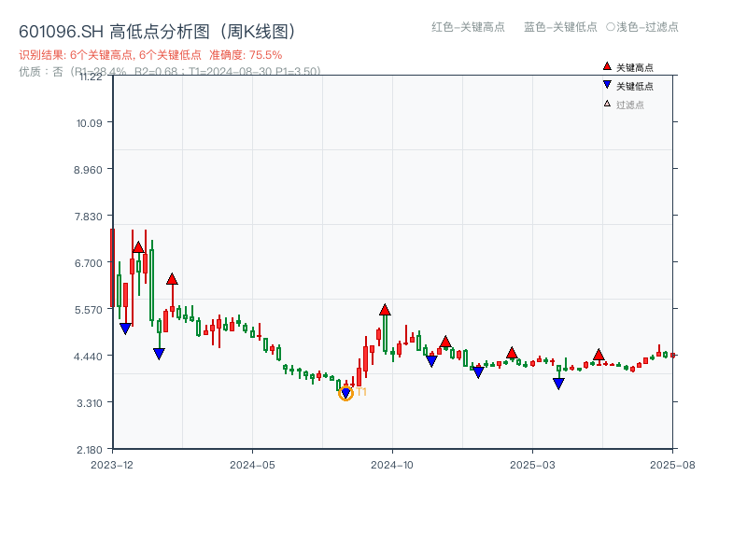The image size is (747, 560).
Task: Select the blue low-point triangle below the T1 label
Action: tap(345, 393)
